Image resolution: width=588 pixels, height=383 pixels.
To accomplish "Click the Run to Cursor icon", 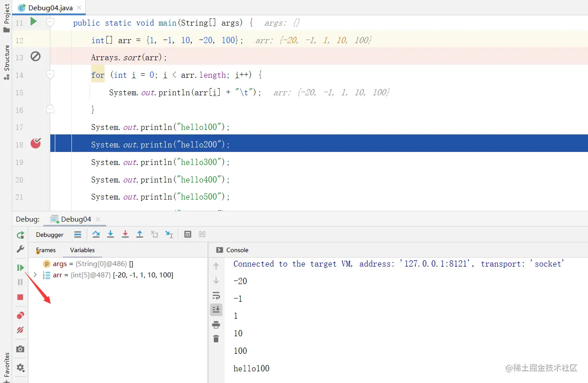I will point(169,234).
